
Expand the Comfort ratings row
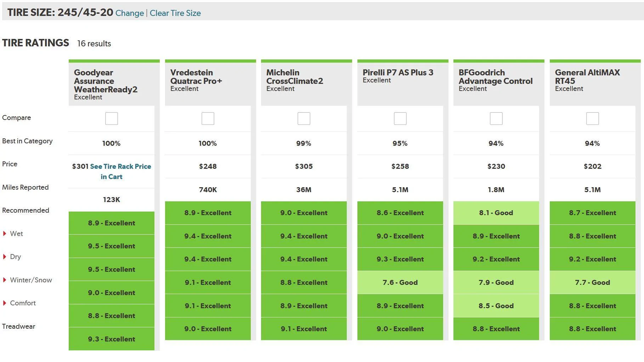(19, 303)
